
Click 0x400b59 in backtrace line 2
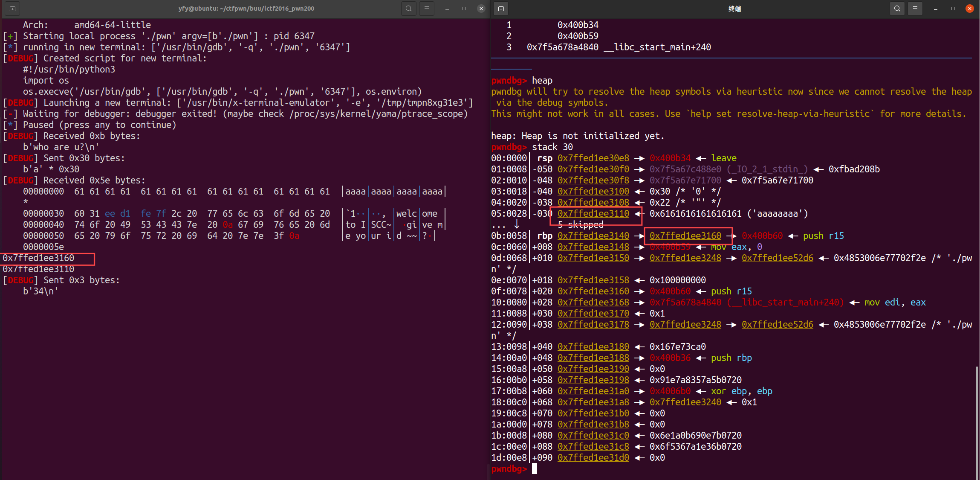point(578,36)
